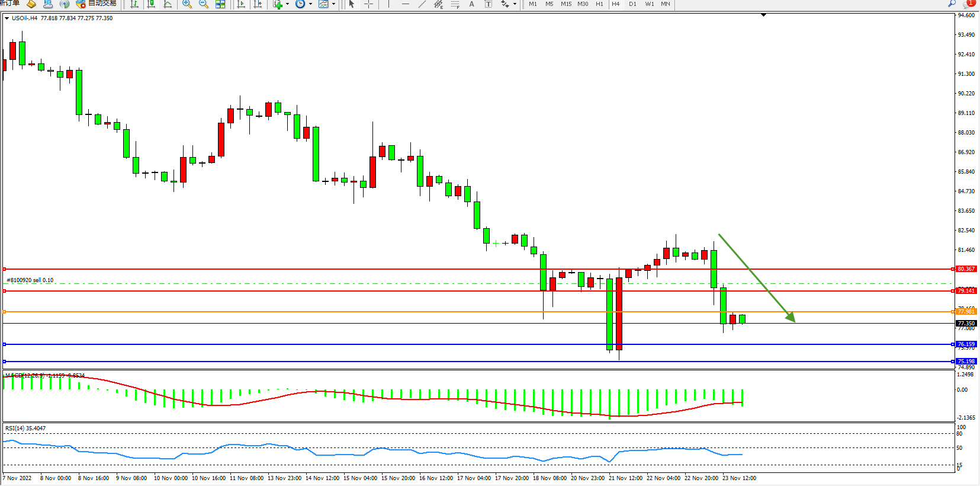Screen dimensions: 980x486
Task: Switch chart to candlestick display mode
Action: click(x=152, y=4)
